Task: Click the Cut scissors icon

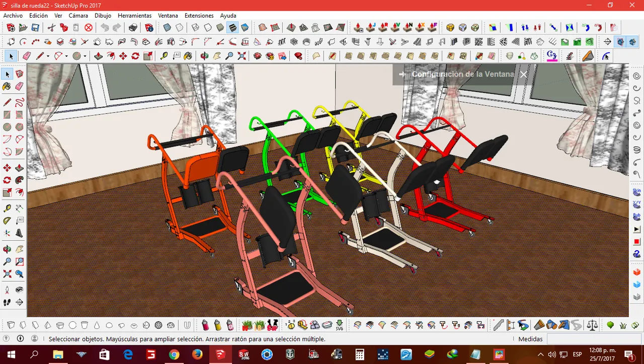Action: (51, 28)
